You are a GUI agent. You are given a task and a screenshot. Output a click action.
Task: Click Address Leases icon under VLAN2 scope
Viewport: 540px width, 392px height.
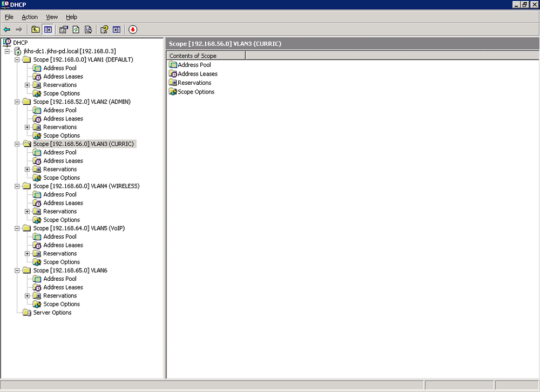(x=37, y=119)
